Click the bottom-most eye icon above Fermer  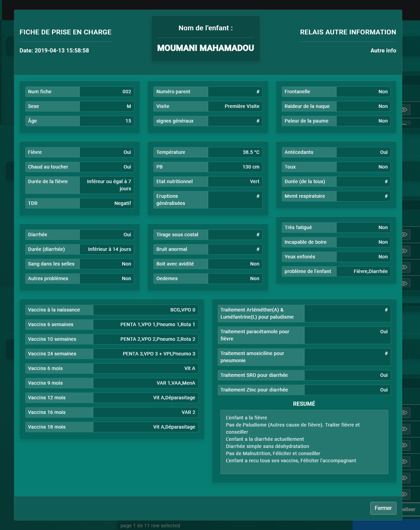(405, 494)
